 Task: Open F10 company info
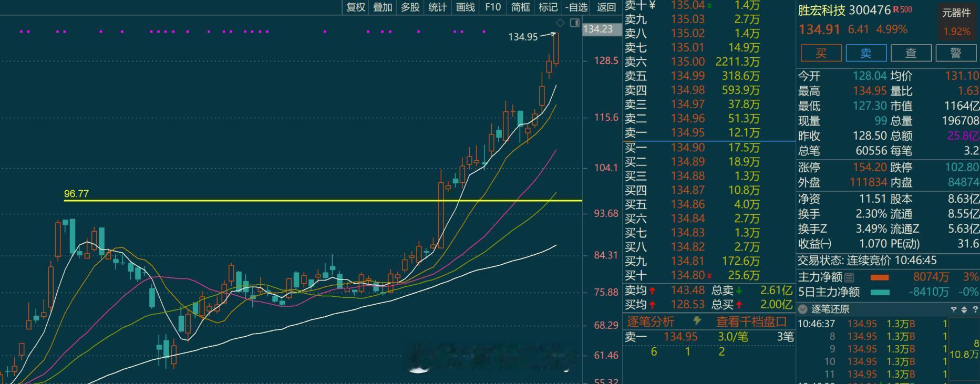pos(493,7)
